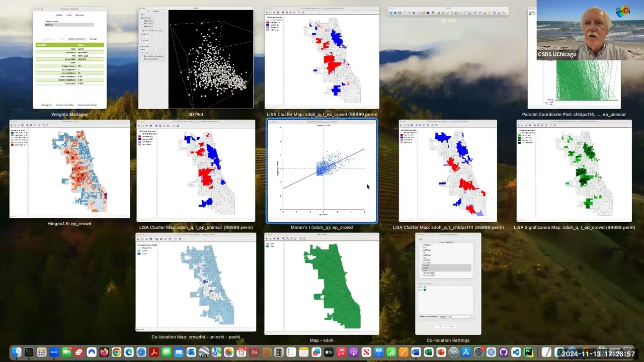Open Visual Studio Code in Dock
644x362 pixels.
click(x=516, y=352)
